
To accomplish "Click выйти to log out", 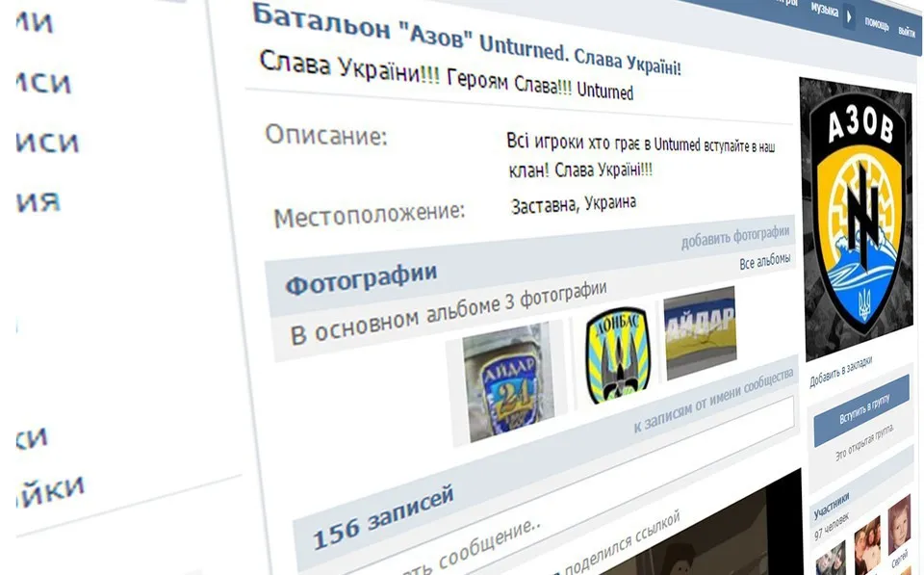I will click(907, 31).
